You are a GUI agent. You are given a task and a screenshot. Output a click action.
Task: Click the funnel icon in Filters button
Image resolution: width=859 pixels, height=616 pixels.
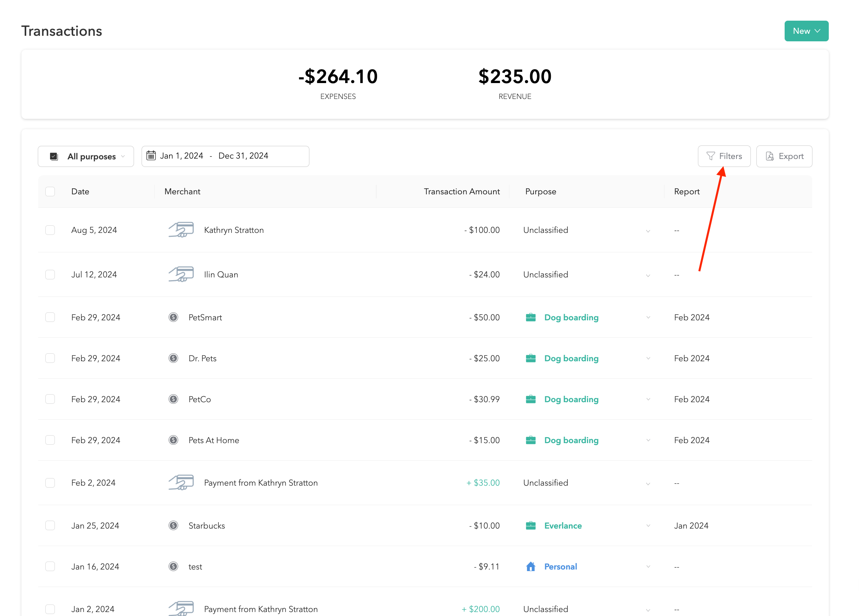(711, 156)
